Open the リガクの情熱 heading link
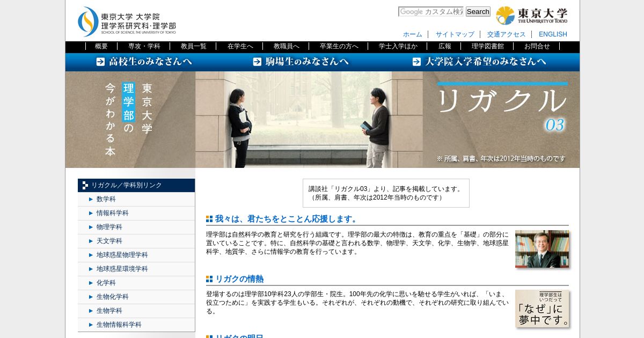Image resolution: width=644 pixels, height=338 pixels. 239,279
